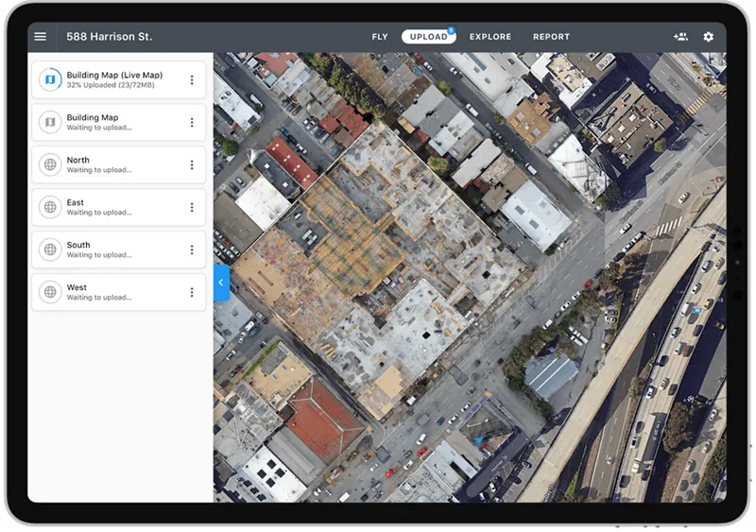The image size is (756, 532).
Task: Open the three-dot menu for West
Action: (192, 292)
